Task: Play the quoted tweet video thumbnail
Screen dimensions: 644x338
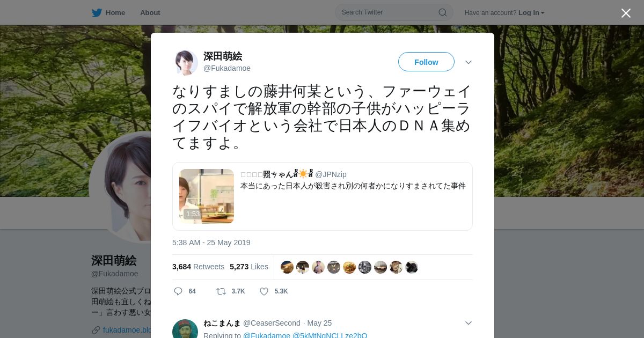Action: pyautogui.click(x=207, y=196)
